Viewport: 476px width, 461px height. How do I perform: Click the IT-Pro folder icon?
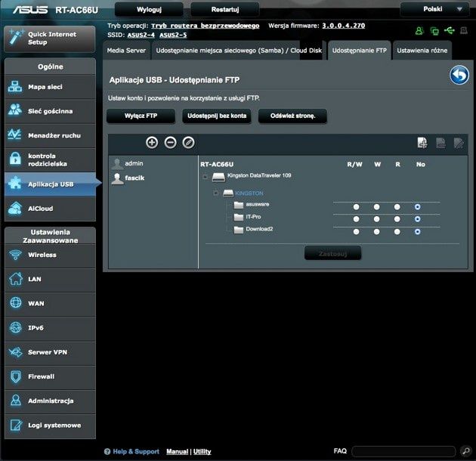point(239,217)
